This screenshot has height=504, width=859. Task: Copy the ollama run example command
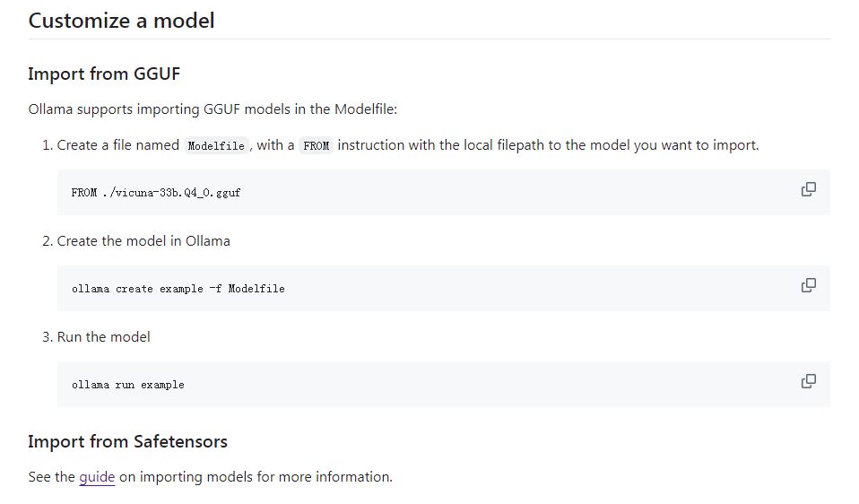[x=808, y=381]
